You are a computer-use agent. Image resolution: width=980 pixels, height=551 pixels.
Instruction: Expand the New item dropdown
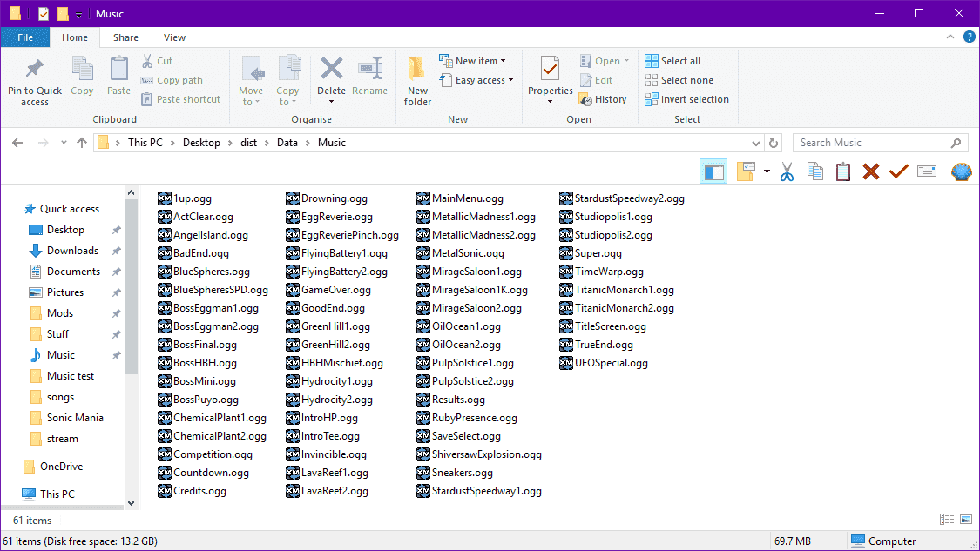(x=504, y=61)
